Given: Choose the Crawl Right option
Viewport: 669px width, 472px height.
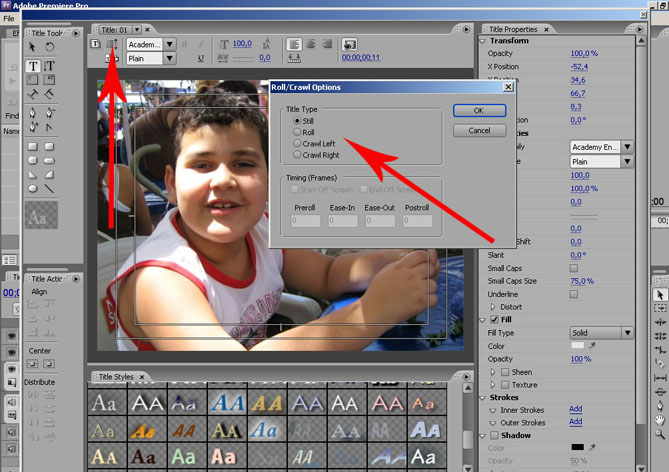Looking at the screenshot, I should (297, 155).
